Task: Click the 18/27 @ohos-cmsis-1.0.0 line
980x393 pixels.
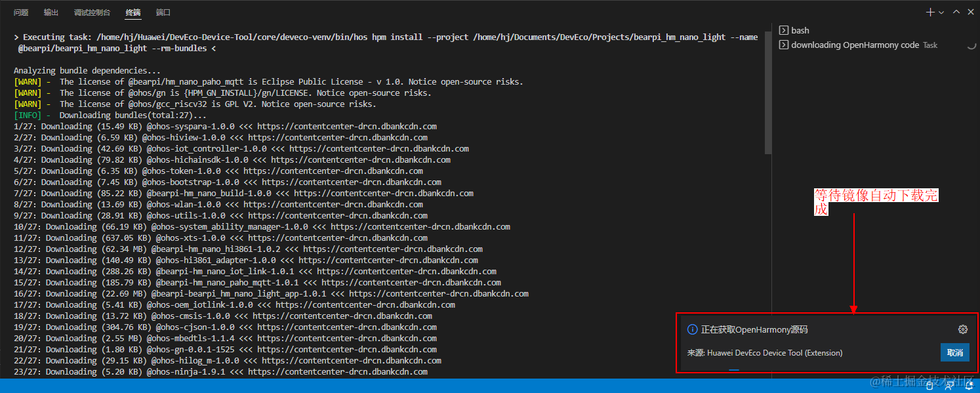Action: click(222, 316)
